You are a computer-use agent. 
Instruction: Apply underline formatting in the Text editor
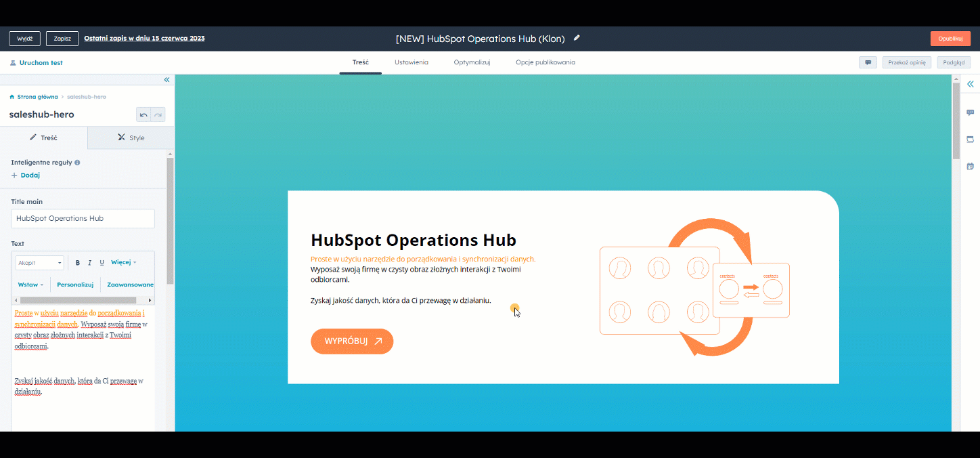tap(102, 263)
